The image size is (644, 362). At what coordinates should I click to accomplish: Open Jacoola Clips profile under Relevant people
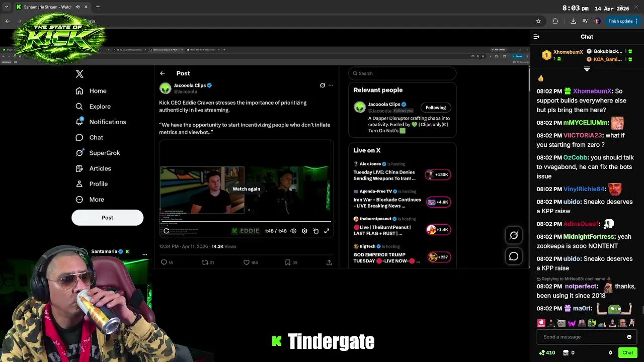coord(384,105)
